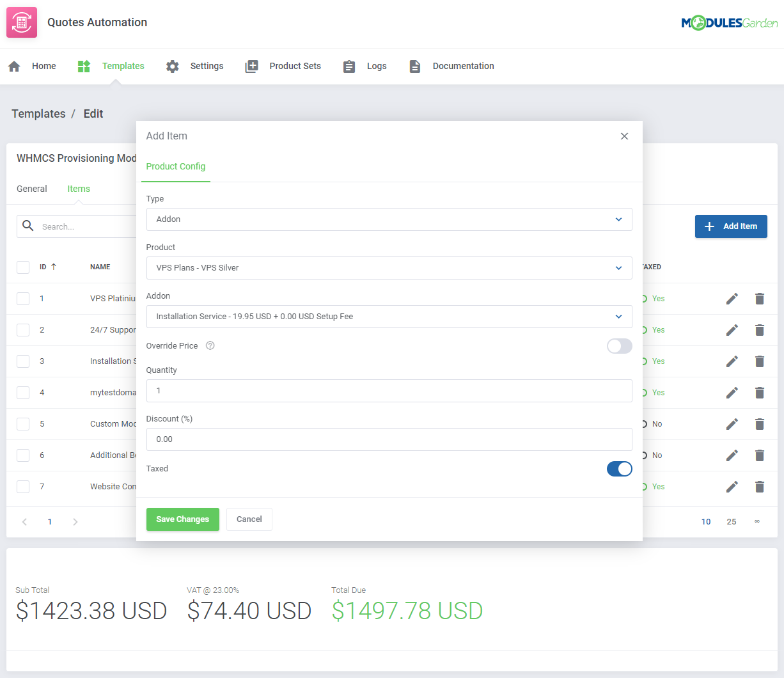Disable the Taxed toggle
This screenshot has height=678, width=784.
click(x=619, y=469)
